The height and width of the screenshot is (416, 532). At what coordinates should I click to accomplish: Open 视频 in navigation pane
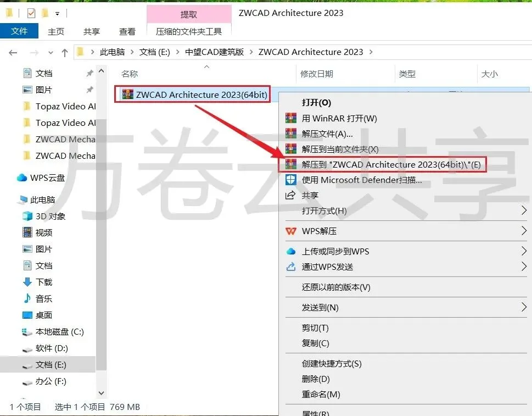[x=44, y=232]
